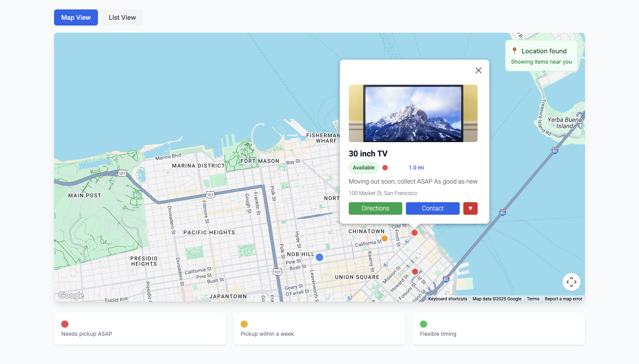Switch to List View tab
Image resolution: width=639 pixels, height=364 pixels.
(x=122, y=17)
